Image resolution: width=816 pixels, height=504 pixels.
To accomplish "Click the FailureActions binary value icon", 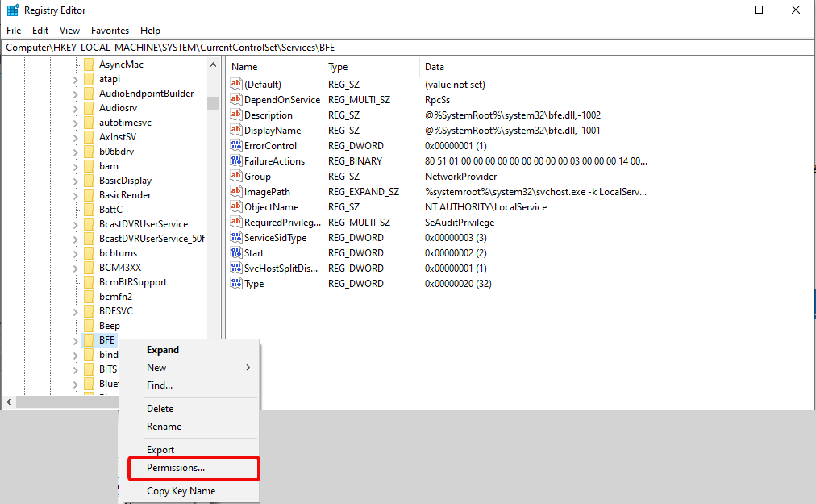I will 236,160.
